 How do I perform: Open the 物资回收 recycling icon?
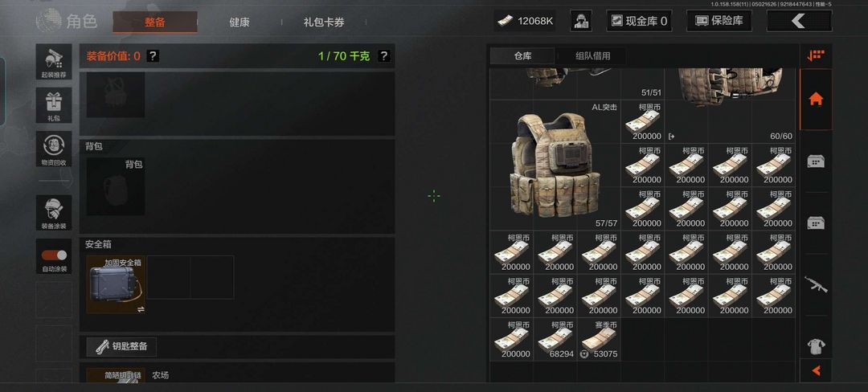(x=54, y=149)
